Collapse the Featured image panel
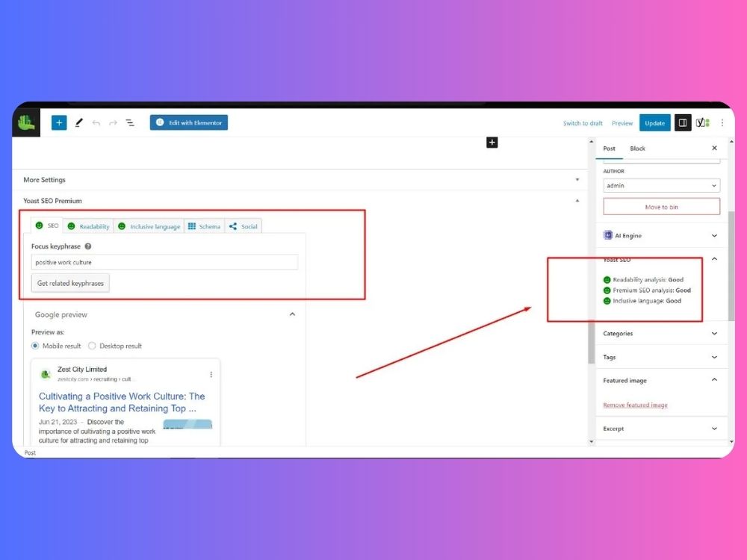 coord(714,380)
